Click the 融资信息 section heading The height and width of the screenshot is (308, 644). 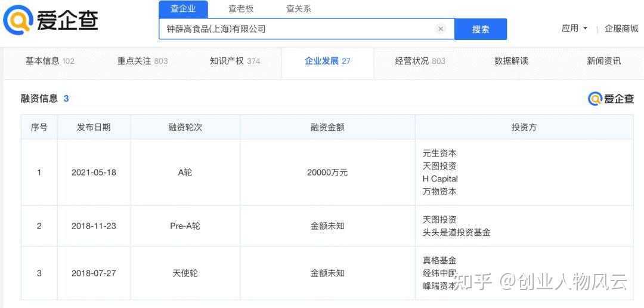(39, 98)
